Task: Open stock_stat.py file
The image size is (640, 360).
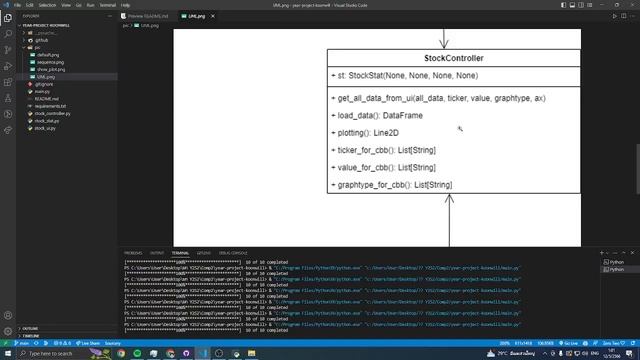Action: coord(67,121)
